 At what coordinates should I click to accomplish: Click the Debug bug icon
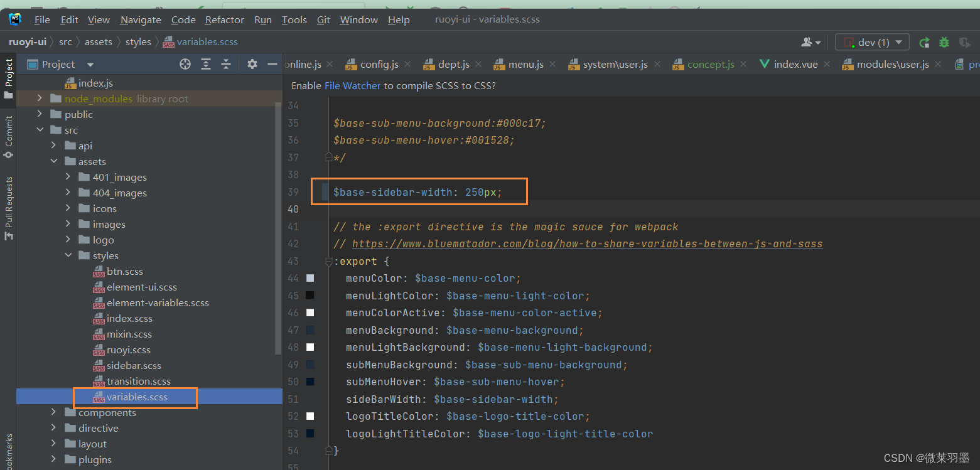(944, 42)
